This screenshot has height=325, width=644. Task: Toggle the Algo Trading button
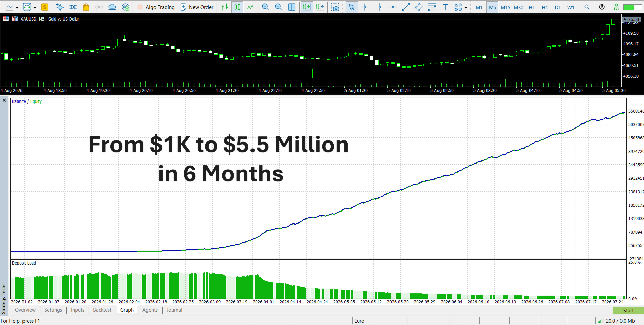pos(156,7)
